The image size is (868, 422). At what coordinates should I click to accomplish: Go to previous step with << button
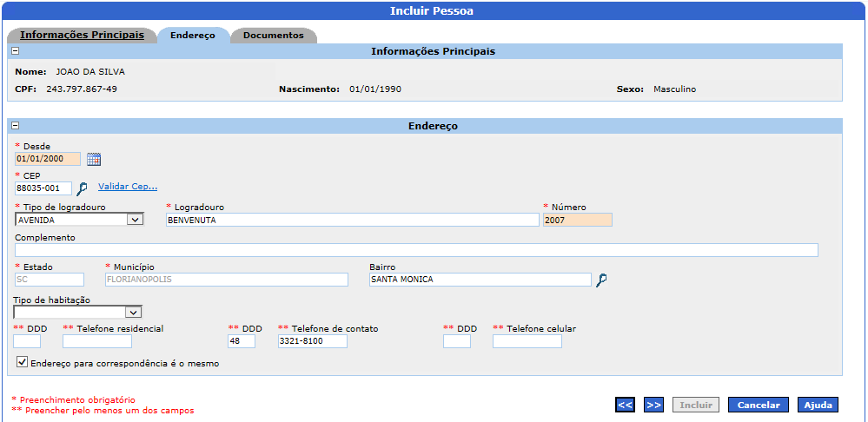pos(625,405)
